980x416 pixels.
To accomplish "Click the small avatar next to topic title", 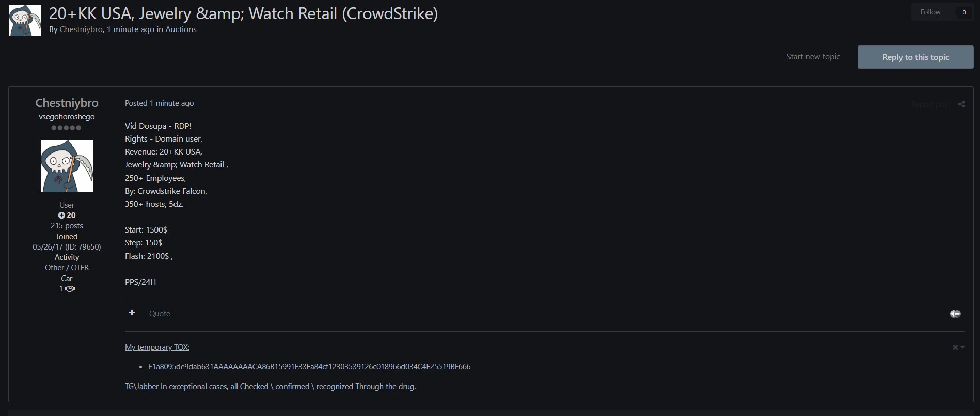I will [x=25, y=20].
